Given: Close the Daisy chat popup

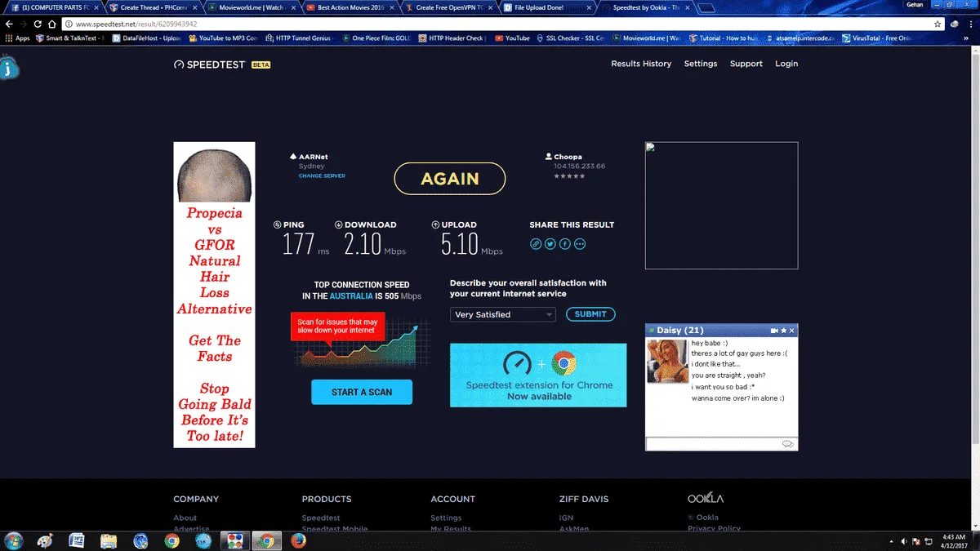Looking at the screenshot, I should (792, 331).
